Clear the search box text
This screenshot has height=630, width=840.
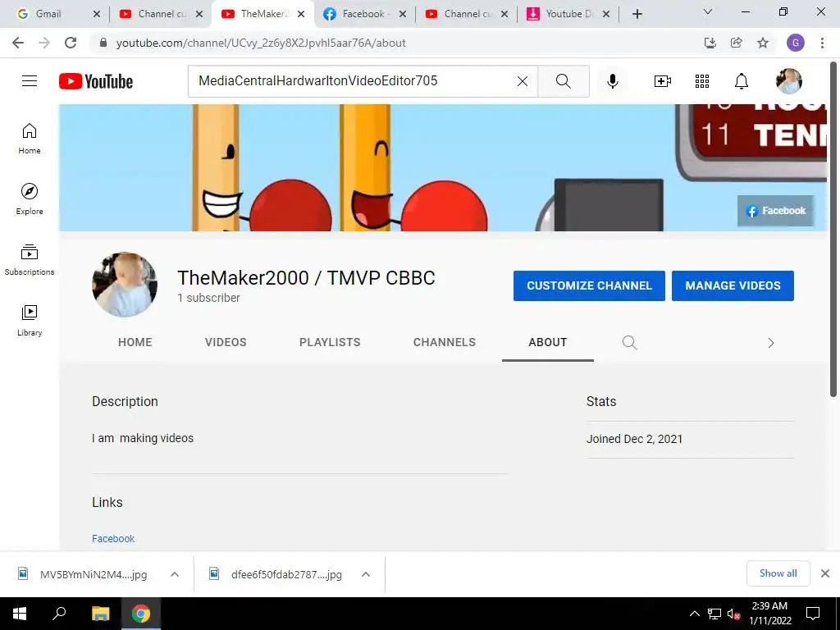pyautogui.click(x=523, y=81)
